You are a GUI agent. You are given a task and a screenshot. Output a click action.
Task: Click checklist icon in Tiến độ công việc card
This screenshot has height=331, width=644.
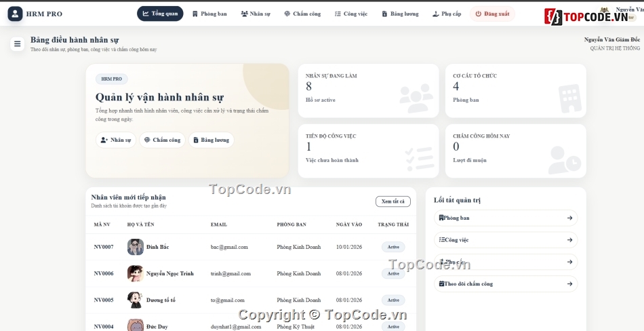(420, 159)
